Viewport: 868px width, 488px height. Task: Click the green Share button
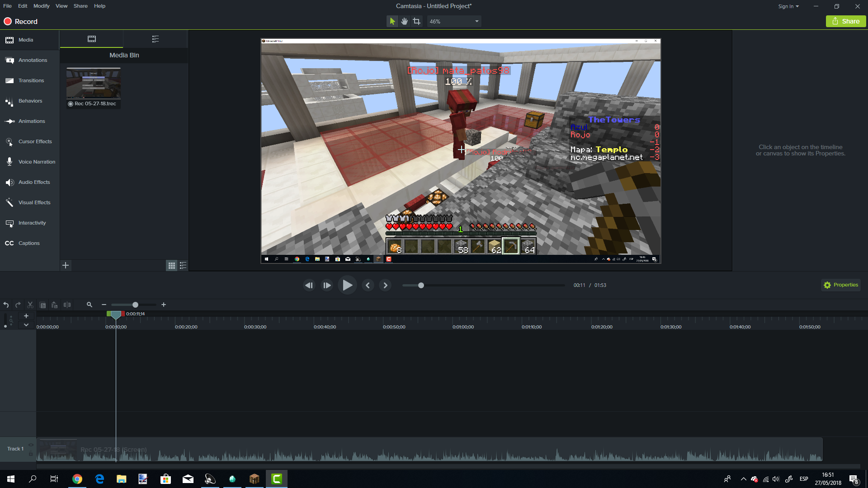pyautogui.click(x=845, y=21)
